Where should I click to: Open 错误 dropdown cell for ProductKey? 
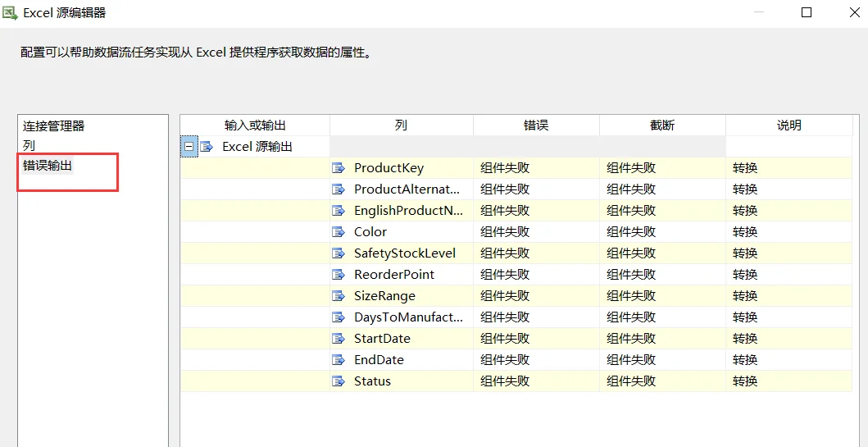pos(536,168)
